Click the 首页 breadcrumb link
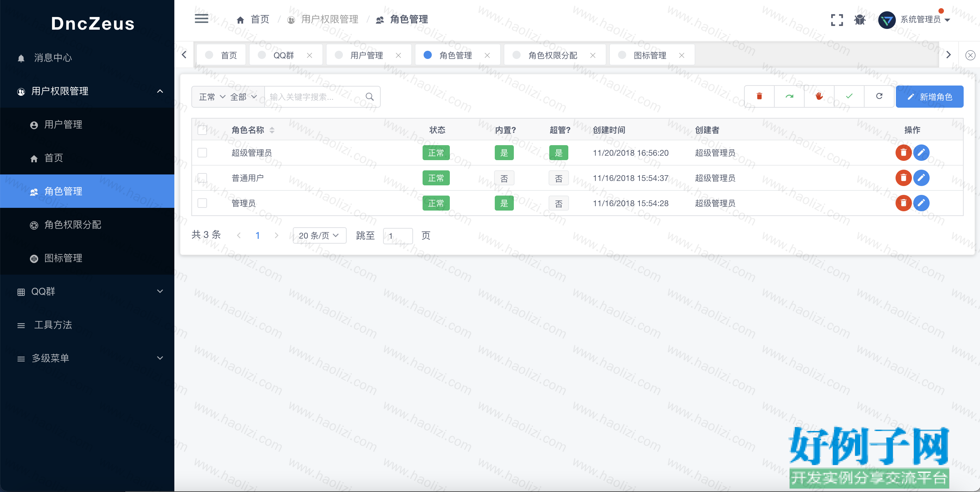The width and height of the screenshot is (980, 492). (253, 19)
